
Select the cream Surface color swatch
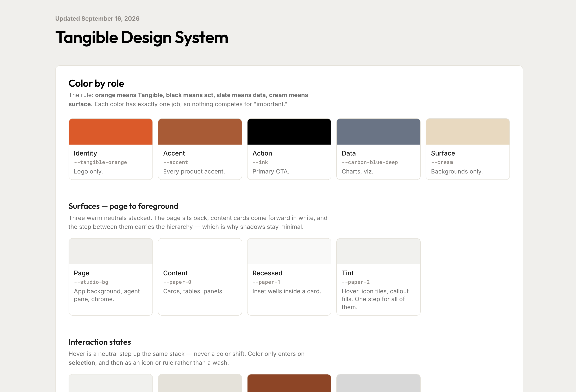point(468,132)
